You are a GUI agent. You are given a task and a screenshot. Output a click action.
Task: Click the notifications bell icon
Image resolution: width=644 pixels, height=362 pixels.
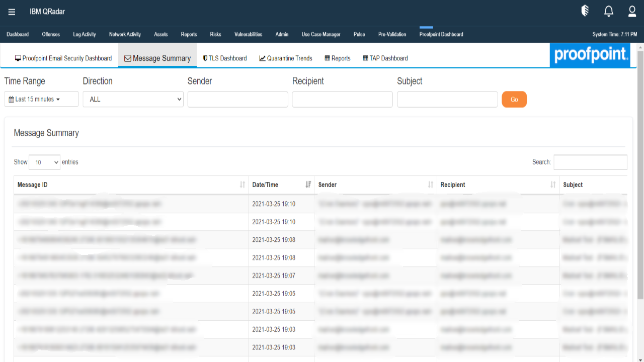(609, 11)
